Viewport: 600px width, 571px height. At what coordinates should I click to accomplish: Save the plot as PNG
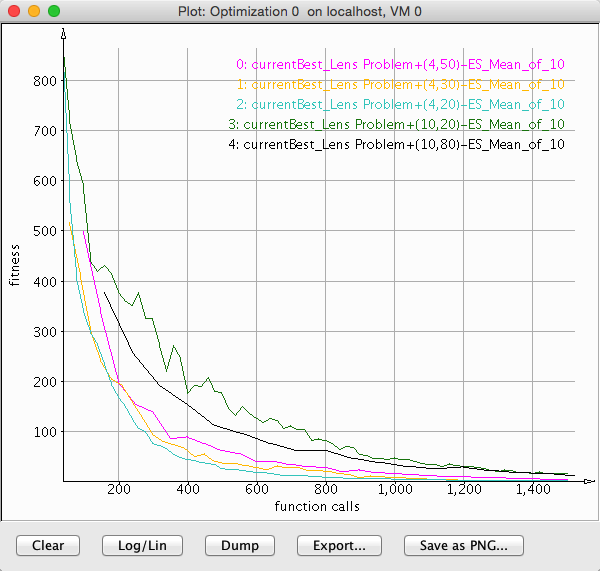[463, 545]
